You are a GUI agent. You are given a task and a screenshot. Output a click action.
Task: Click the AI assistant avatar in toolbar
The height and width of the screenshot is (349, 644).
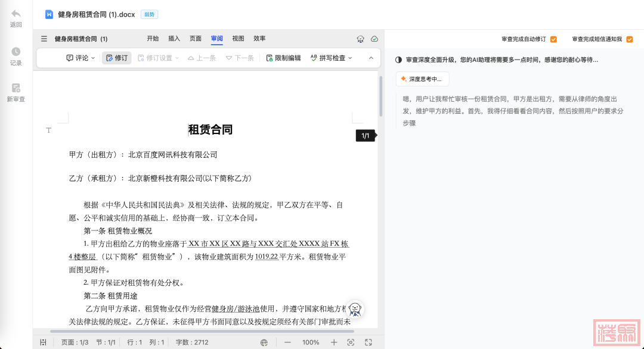(361, 39)
